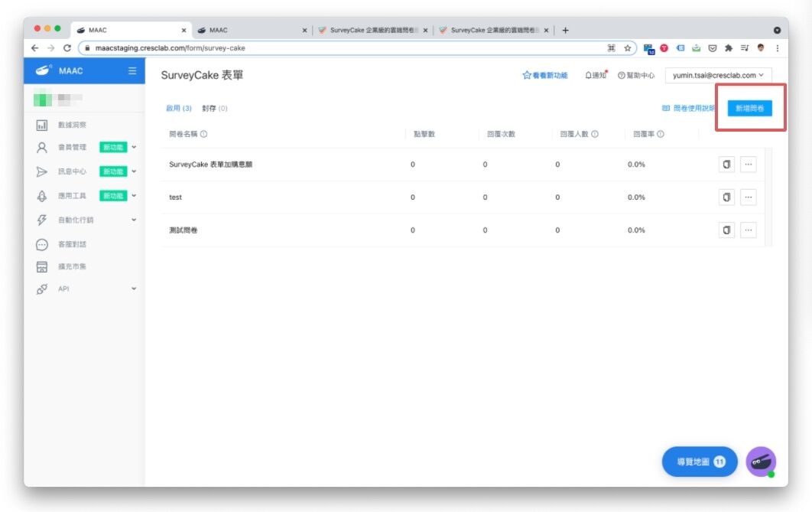Click the 新增問卷 button
Screen dimensions: 812x512
click(749, 109)
